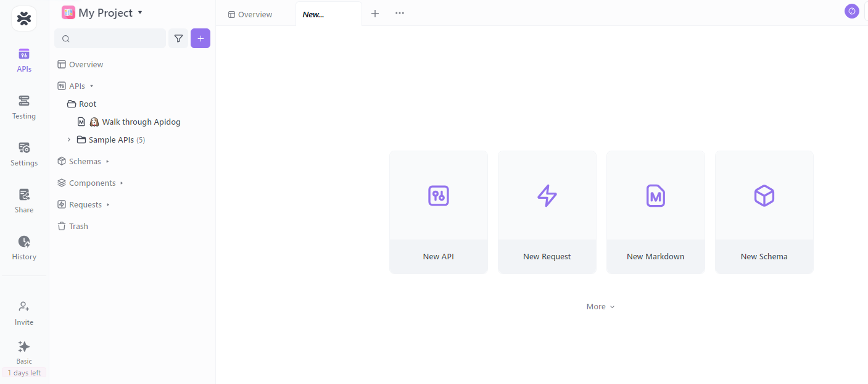Click the purple plus create button
The height and width of the screenshot is (384, 868).
(200, 38)
